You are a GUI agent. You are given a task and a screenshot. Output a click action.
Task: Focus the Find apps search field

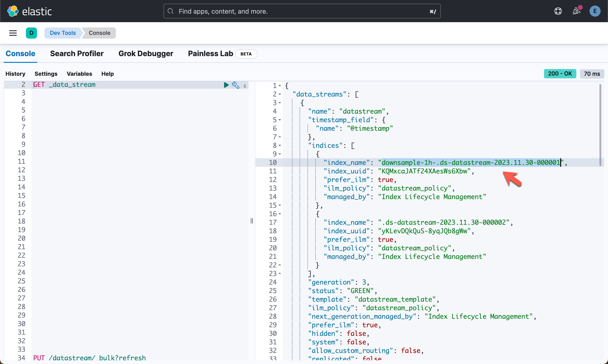tap(302, 11)
